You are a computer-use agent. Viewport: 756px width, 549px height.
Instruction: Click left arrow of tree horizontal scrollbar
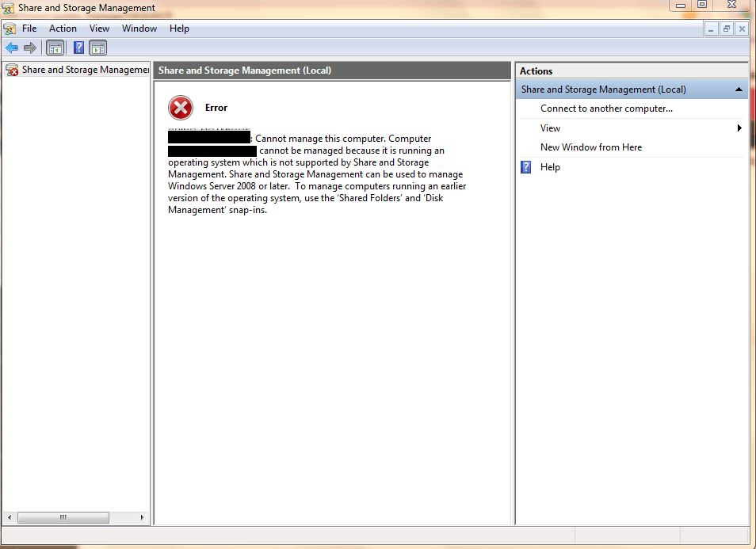[x=10, y=517]
